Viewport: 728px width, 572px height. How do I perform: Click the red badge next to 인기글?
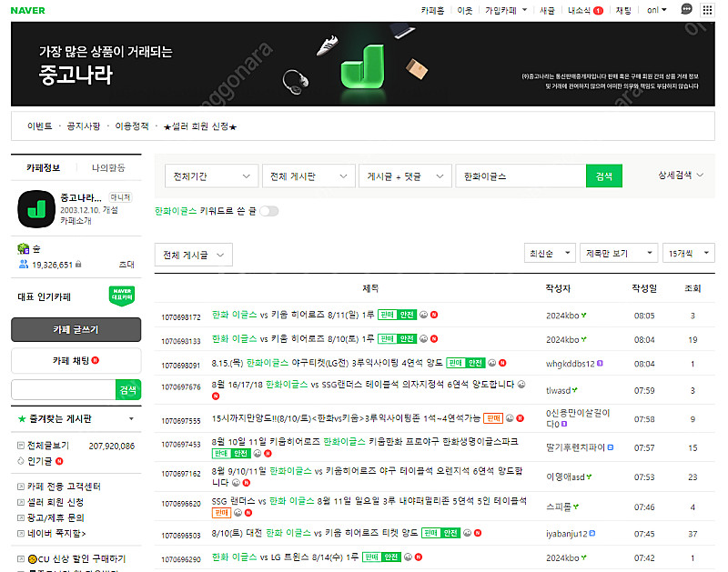pyautogui.click(x=59, y=461)
